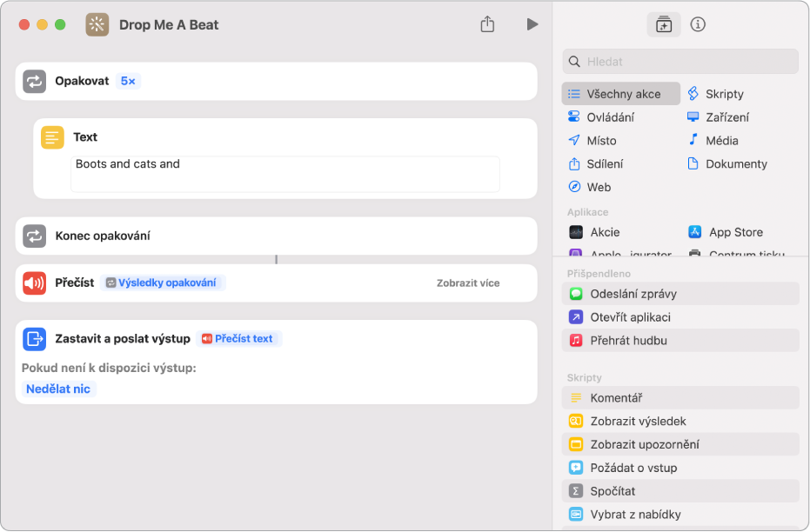The width and height of the screenshot is (810, 532).
Task: Click the Drop Me A Beat title
Action: pyautogui.click(x=169, y=24)
